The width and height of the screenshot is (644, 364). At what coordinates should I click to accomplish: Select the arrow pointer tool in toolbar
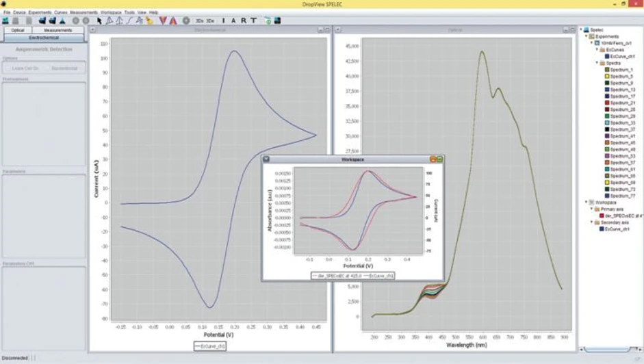coord(99,21)
